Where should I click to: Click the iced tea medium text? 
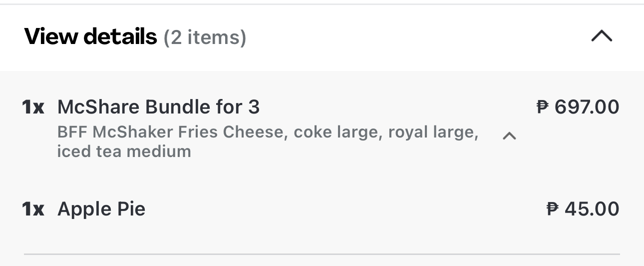click(x=124, y=151)
